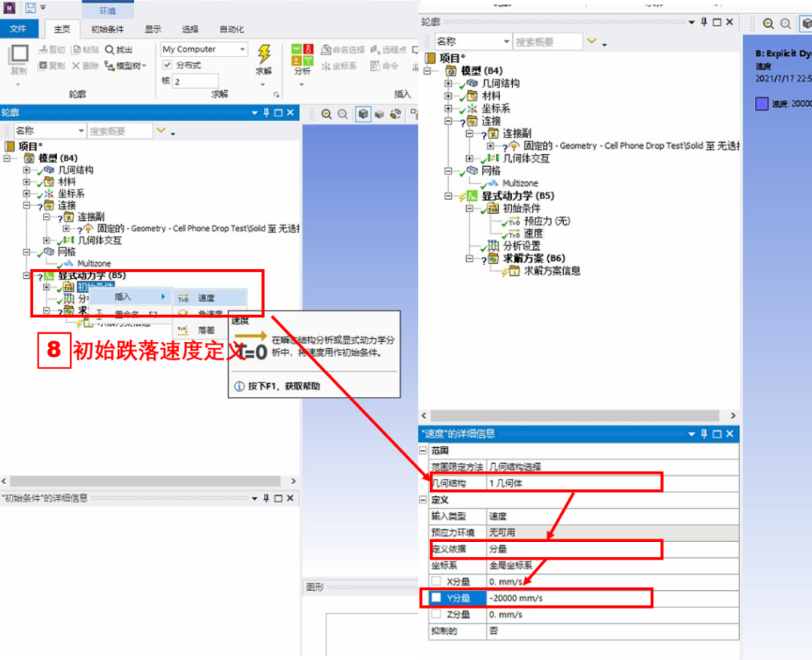
Task: Click the 求解 lightning bolt icon
Action: tap(264, 54)
